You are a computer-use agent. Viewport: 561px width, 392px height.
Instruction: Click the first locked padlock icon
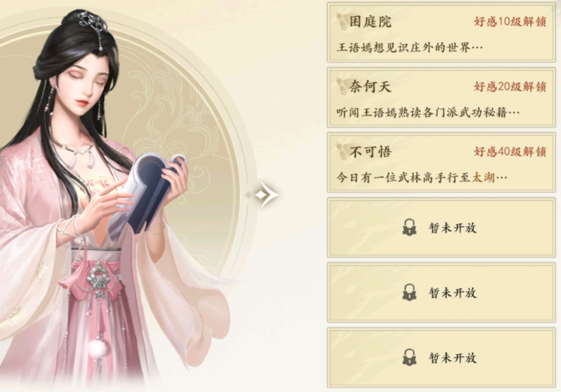pyautogui.click(x=409, y=228)
